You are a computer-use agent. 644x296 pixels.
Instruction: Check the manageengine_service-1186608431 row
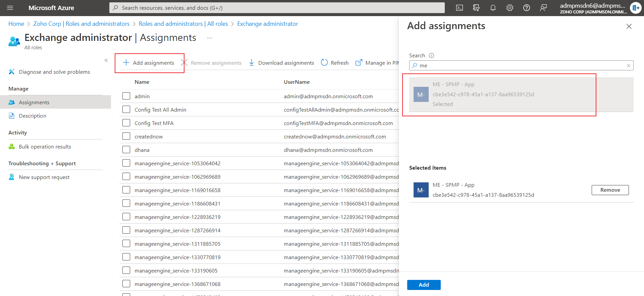pyautogui.click(x=126, y=203)
